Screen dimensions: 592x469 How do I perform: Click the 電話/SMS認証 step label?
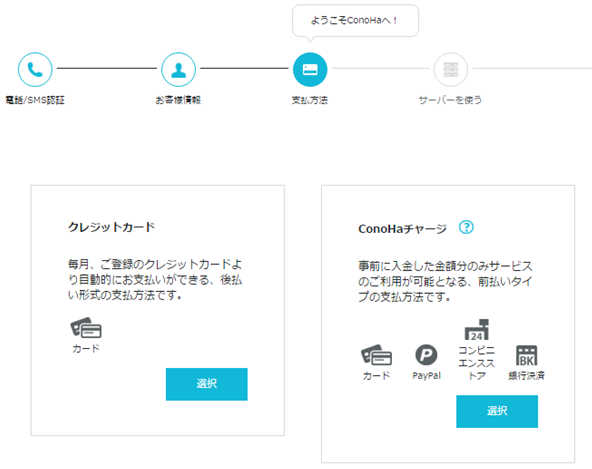(35, 100)
